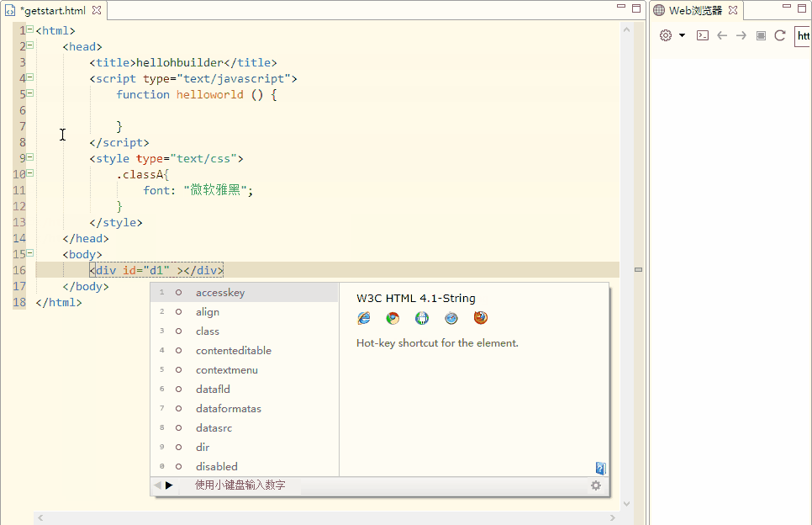Choose dataformatas attribute suggestion
Screen dimensions: 812x525
point(245,408)
